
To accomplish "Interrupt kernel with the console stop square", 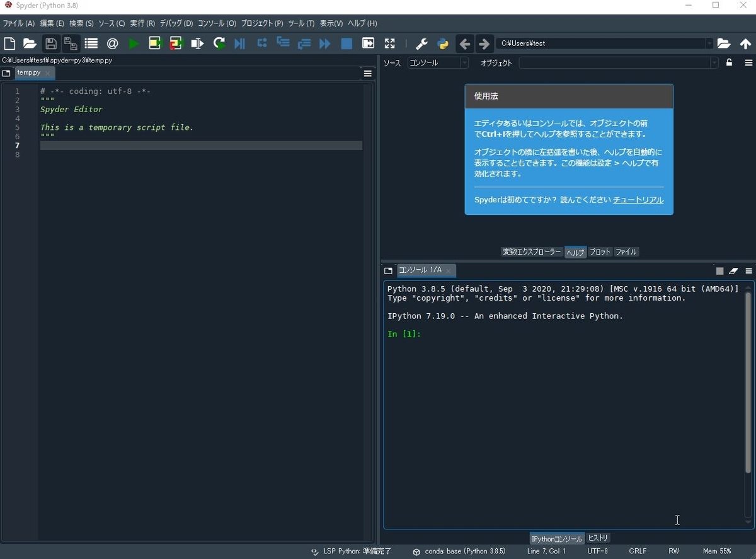I will pyautogui.click(x=719, y=271).
